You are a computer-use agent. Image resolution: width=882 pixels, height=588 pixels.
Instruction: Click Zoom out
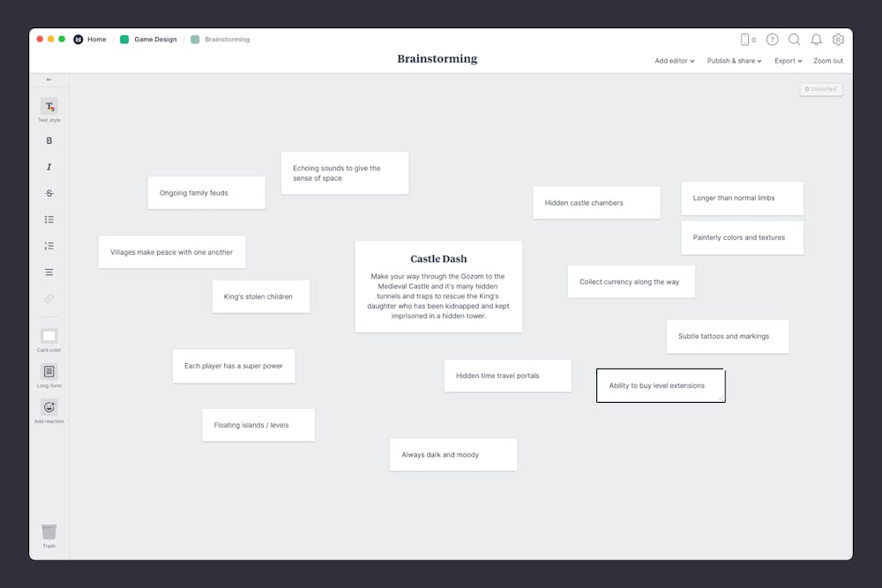tap(828, 61)
